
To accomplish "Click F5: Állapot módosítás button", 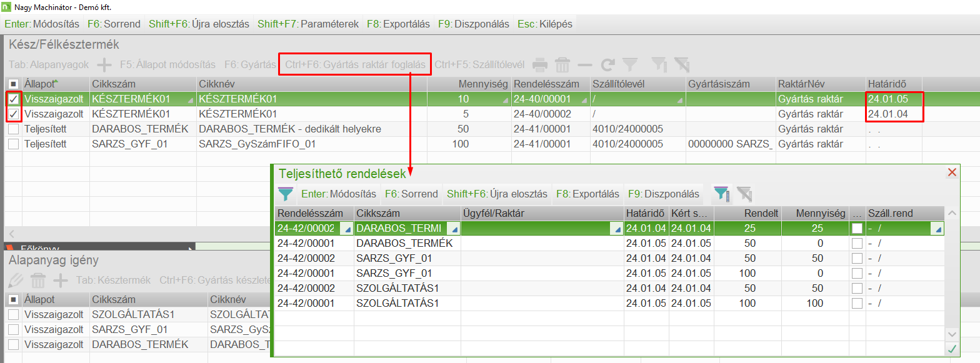I will (x=167, y=64).
